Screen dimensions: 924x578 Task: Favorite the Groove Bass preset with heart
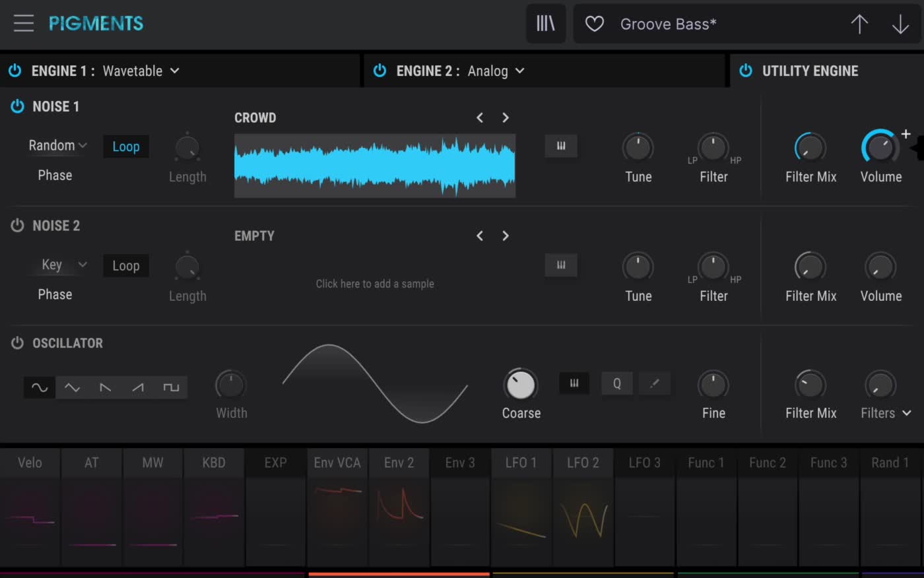coord(595,24)
